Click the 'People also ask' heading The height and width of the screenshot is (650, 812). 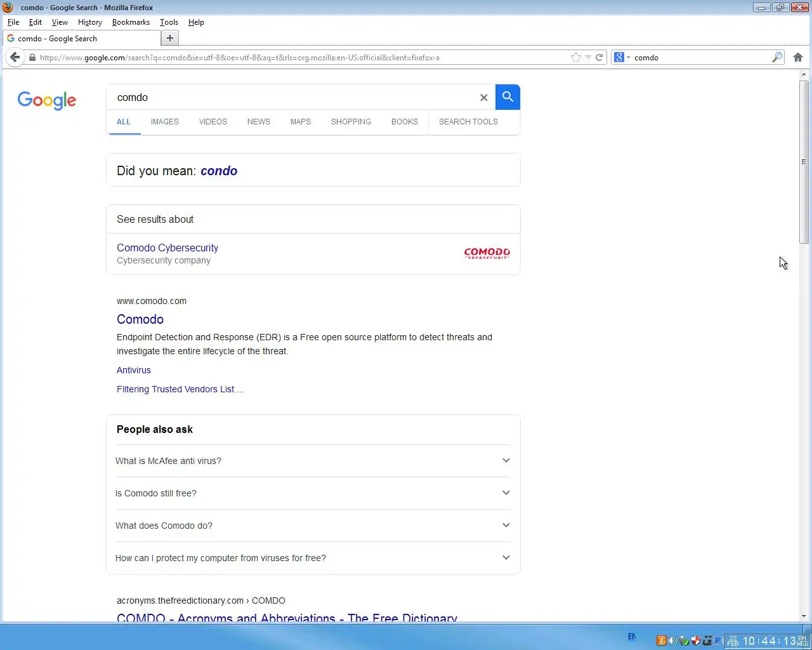155,429
